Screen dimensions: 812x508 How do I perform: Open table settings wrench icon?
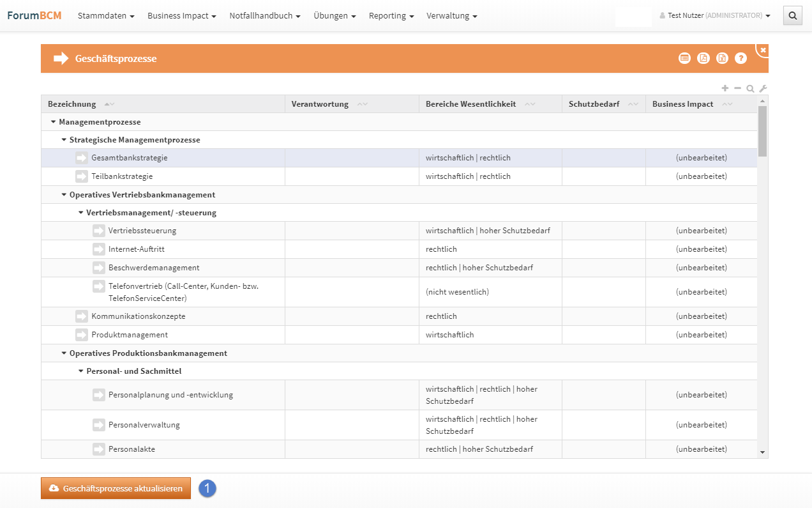pos(763,89)
